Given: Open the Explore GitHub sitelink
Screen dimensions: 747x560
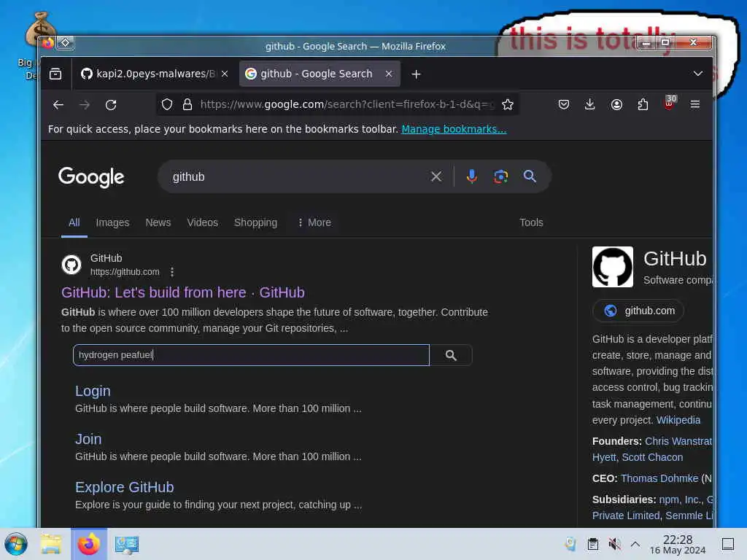Looking at the screenshot, I should pyautogui.click(x=124, y=487).
